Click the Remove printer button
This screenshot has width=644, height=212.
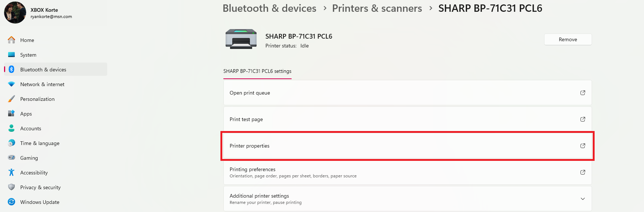568,39
